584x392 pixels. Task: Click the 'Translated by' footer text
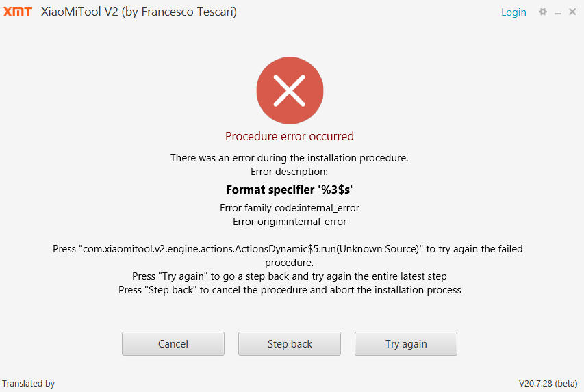pos(29,384)
